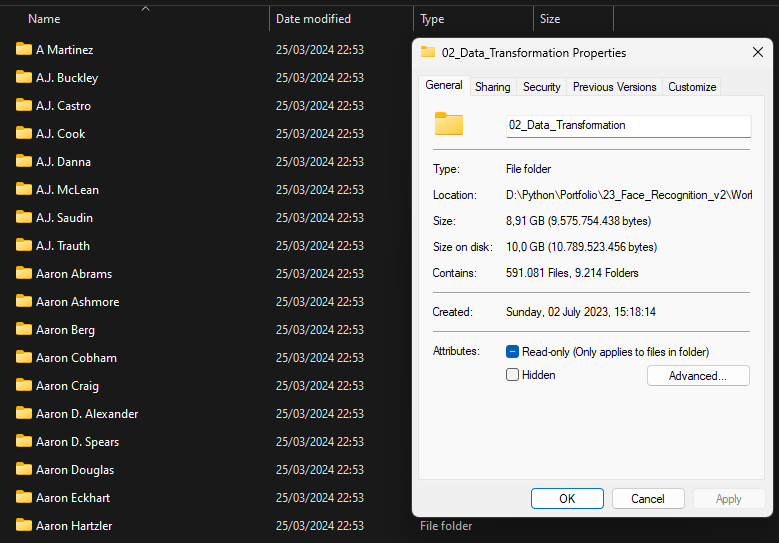The height and width of the screenshot is (543, 779).
Task: Select the A.J. Saudin folder icon
Action: click(23, 217)
